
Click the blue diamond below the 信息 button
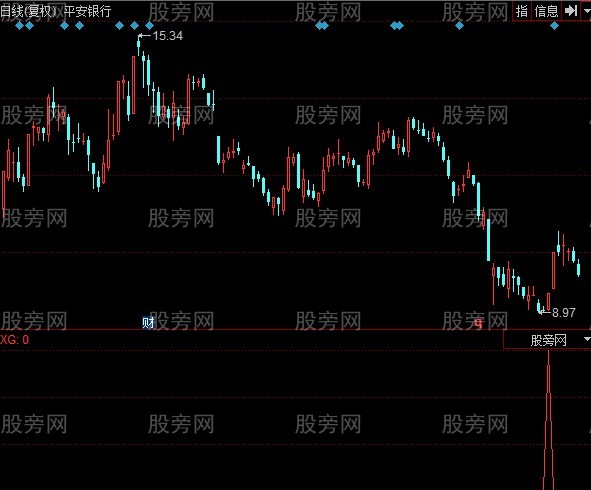click(554, 26)
